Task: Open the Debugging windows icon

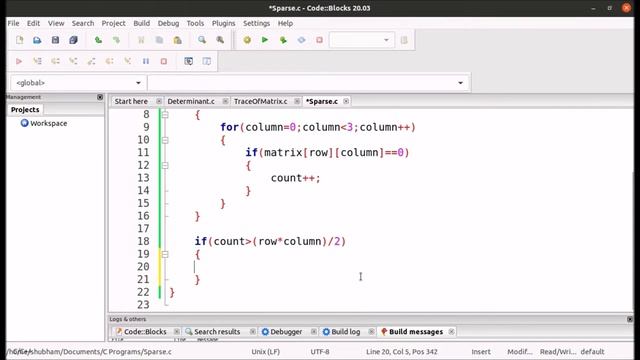Action: 189,61
